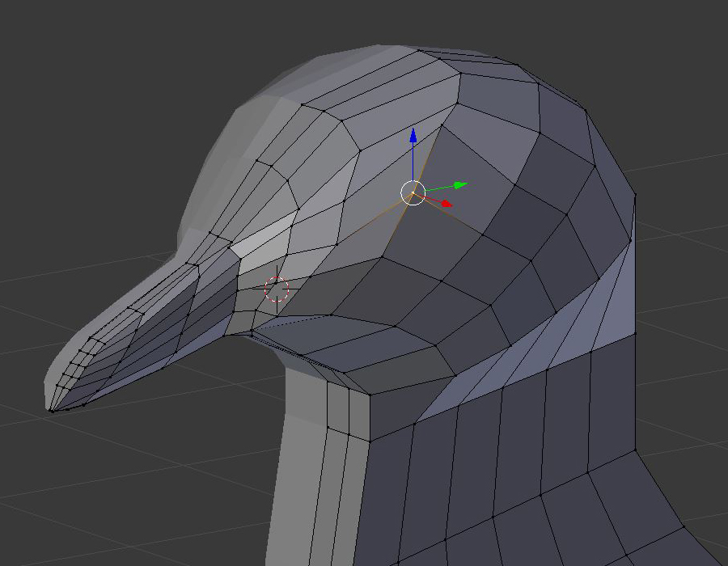Click the blue Z-axis manipulator arrow
This screenshot has height=566, width=728.
pos(413,135)
